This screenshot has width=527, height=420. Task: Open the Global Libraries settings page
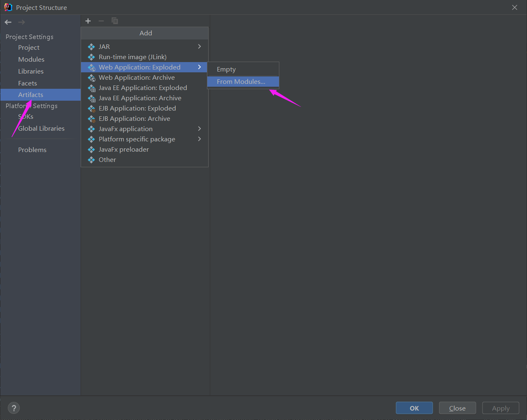[x=41, y=129]
